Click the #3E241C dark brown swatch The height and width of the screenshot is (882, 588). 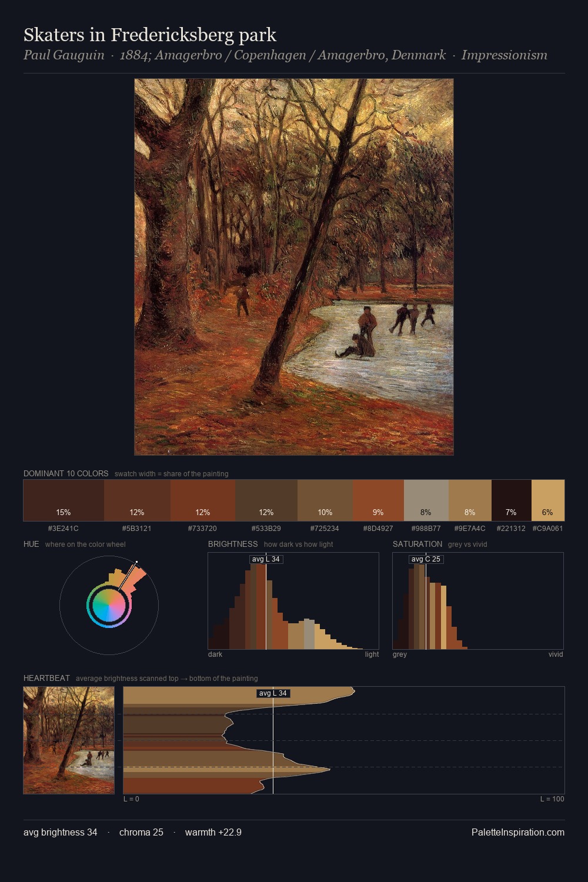[64, 500]
